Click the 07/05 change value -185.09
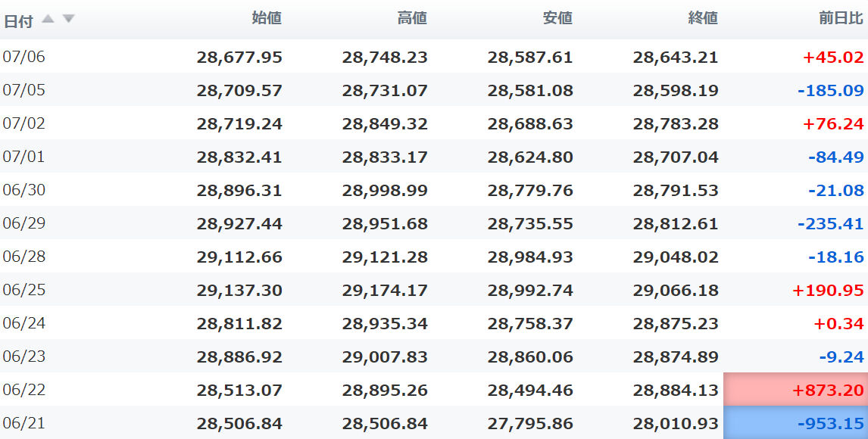The width and height of the screenshot is (868, 439). (831, 90)
